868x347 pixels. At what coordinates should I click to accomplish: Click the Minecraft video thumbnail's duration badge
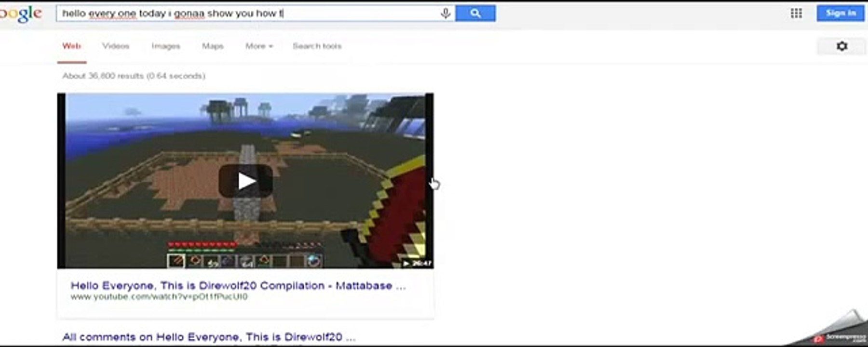coord(418,263)
